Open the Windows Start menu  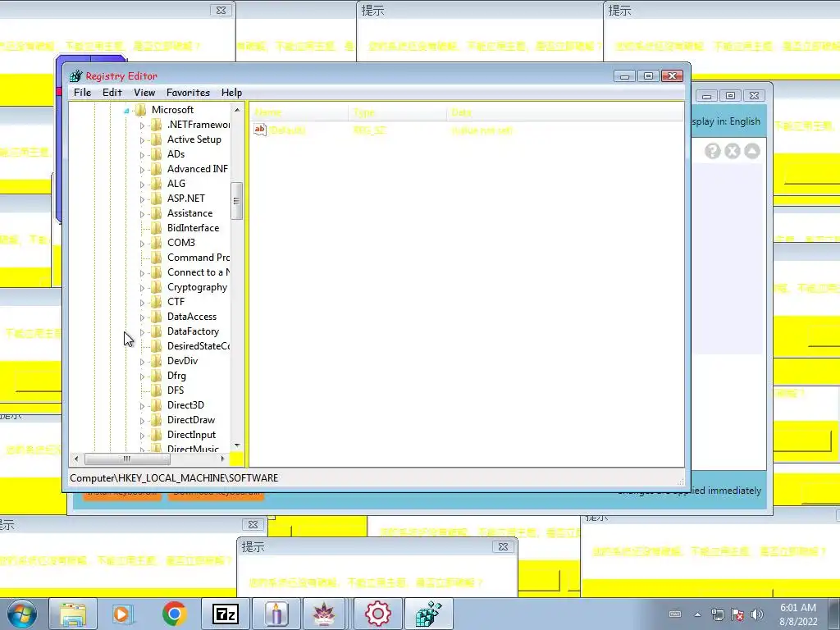point(22,614)
